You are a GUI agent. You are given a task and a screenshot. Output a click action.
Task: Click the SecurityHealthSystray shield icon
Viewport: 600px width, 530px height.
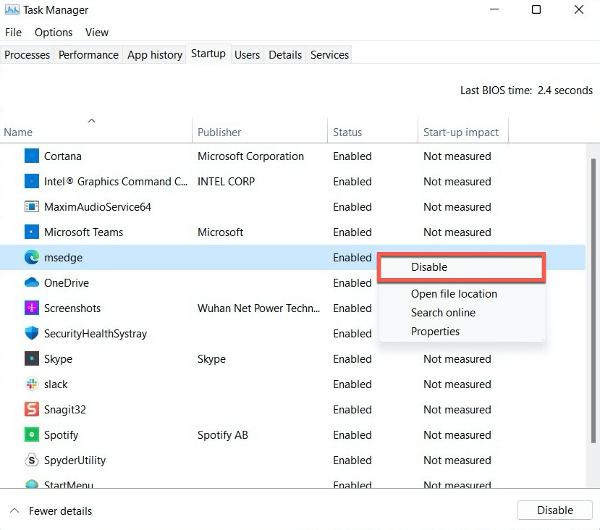31,333
